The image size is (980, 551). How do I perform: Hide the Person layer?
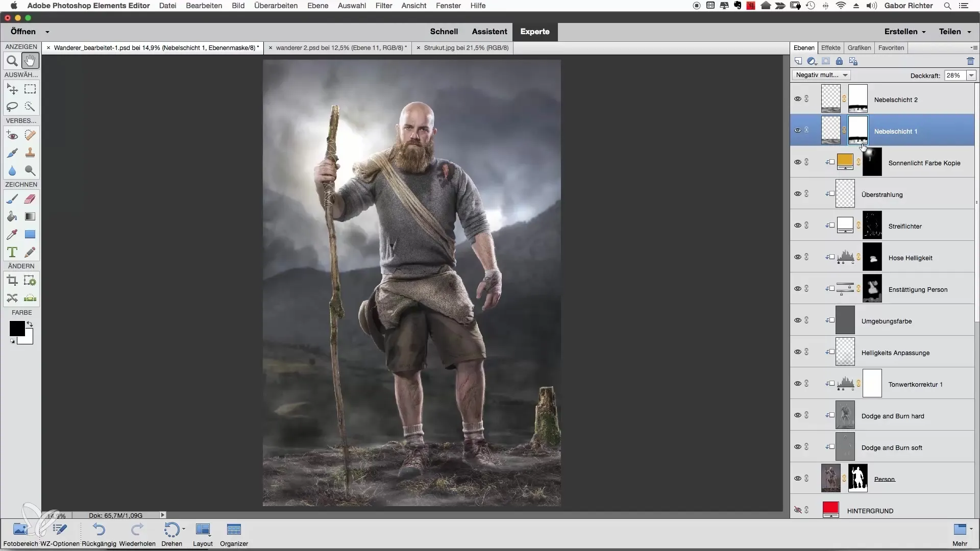tap(797, 479)
